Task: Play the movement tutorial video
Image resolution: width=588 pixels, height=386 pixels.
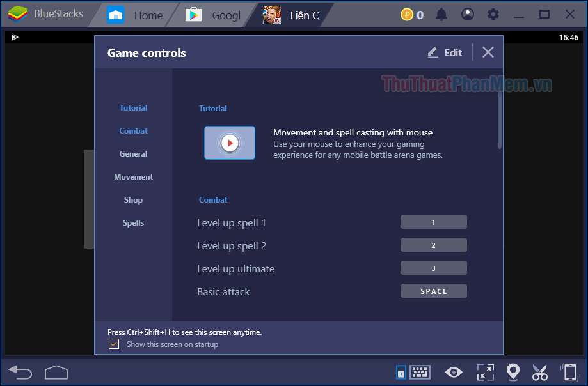Action: click(x=229, y=143)
